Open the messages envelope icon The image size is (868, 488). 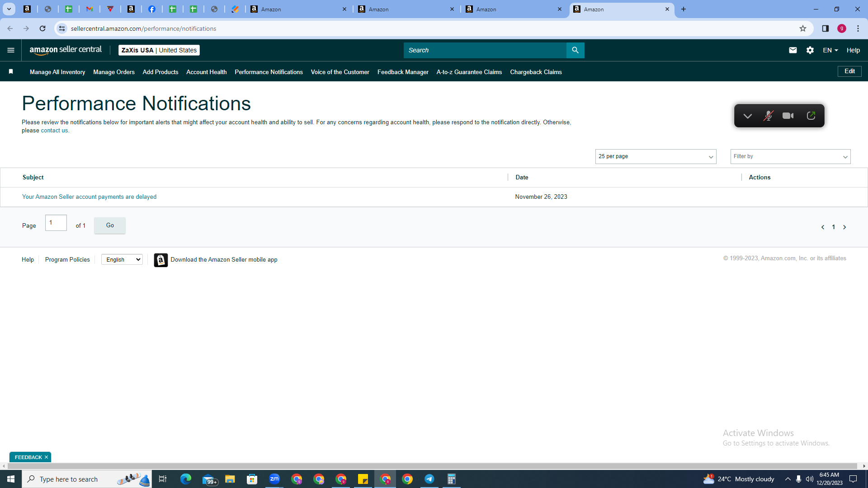point(793,50)
